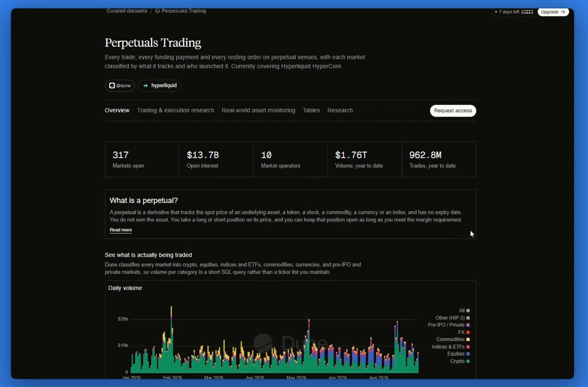588x387 pixels.
Task: Click the trial usage meter beside 7 days left
Action: point(527,12)
